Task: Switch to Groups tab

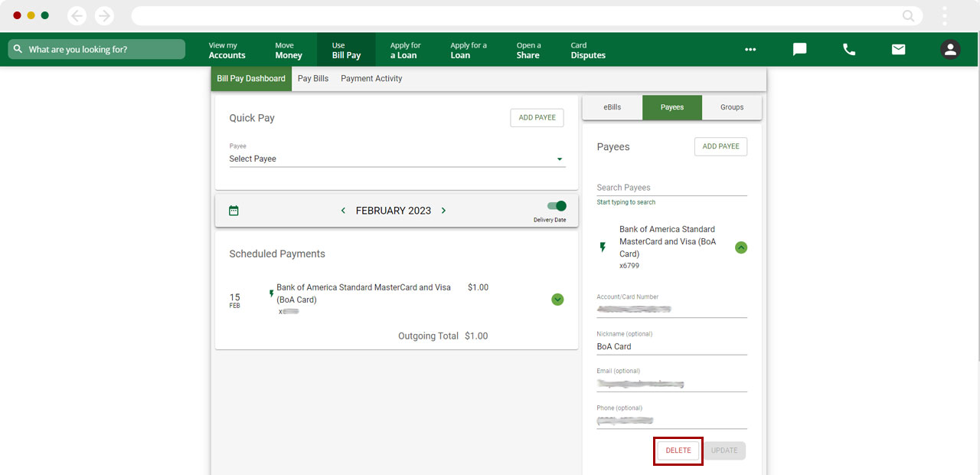Action: [x=732, y=107]
